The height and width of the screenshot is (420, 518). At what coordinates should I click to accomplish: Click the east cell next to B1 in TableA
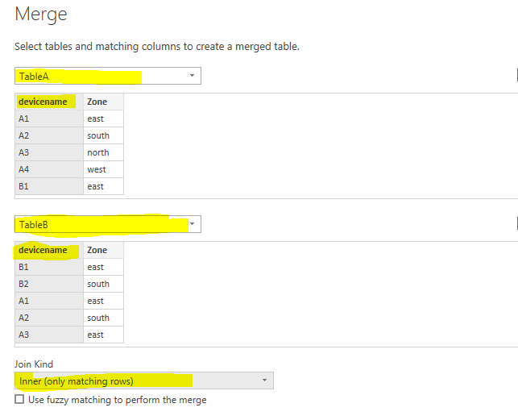pyautogui.click(x=103, y=186)
